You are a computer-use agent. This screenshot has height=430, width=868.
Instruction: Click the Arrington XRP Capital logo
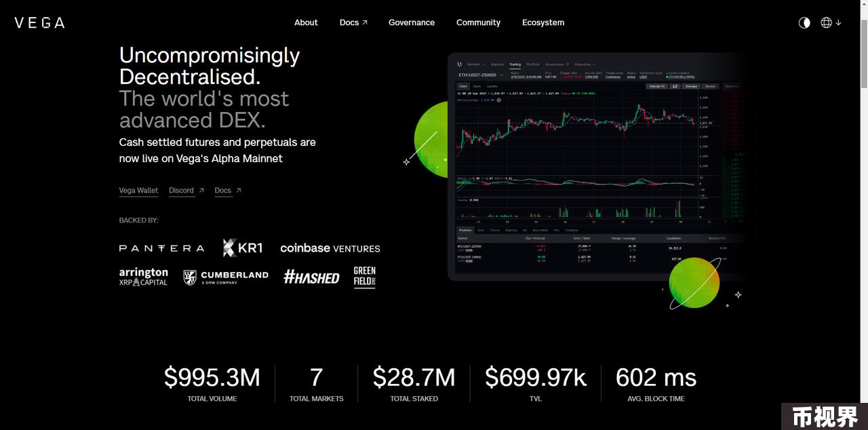(x=144, y=277)
